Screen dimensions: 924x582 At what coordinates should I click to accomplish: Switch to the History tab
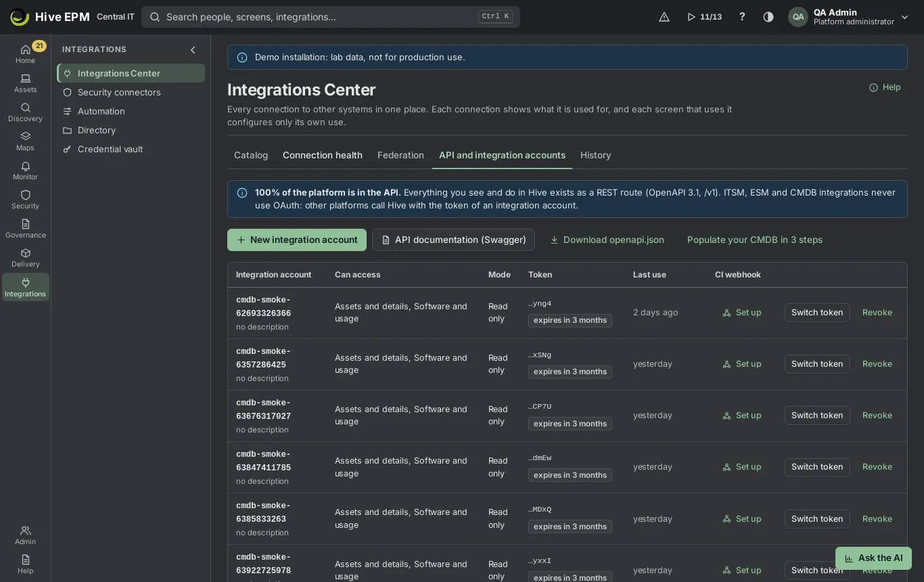pyautogui.click(x=595, y=155)
